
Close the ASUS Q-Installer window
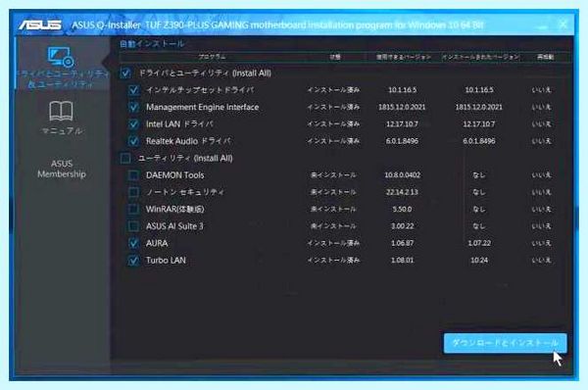click(563, 24)
